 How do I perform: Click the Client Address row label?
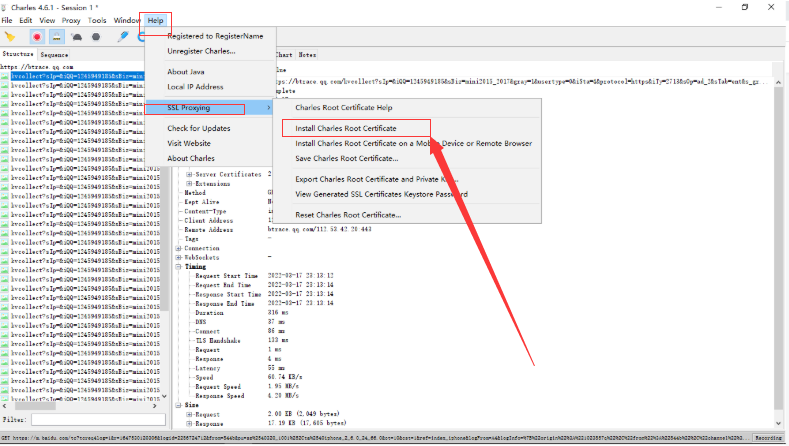(208, 220)
